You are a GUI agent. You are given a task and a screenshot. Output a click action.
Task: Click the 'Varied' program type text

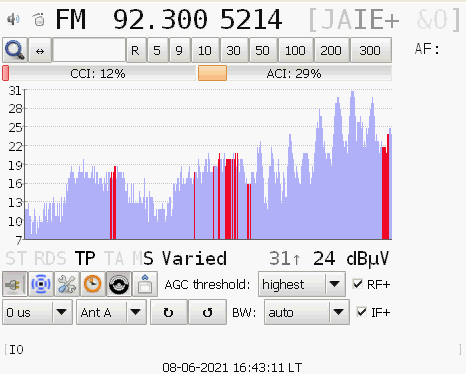tap(194, 259)
